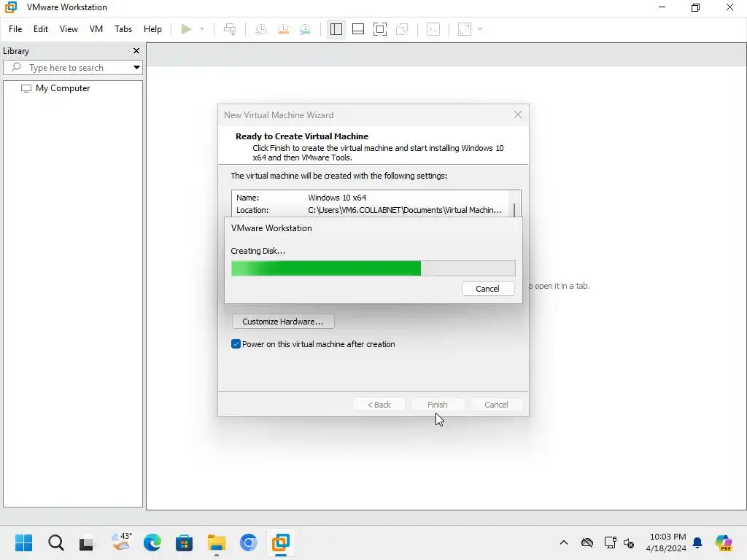Show hidden system tray icons
Screen dimensions: 747x560
[x=564, y=542]
